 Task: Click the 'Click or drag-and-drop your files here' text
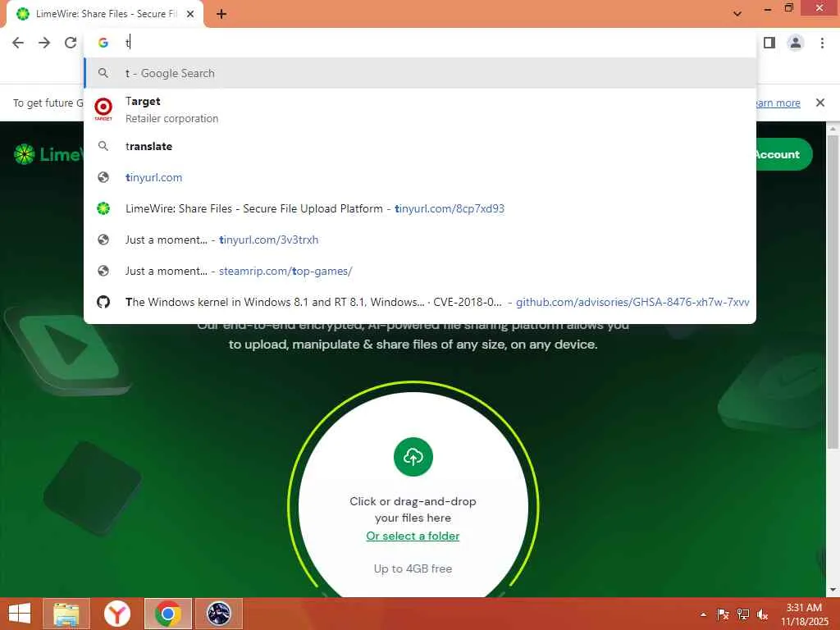(x=413, y=509)
